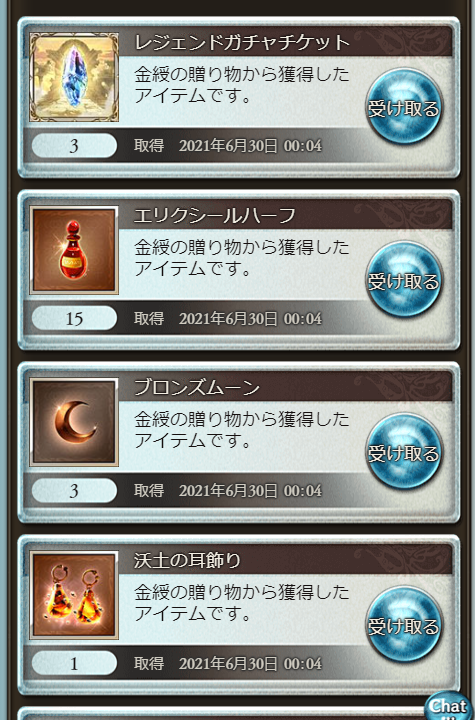Open the 沃土の耳飾り earrings icon
This screenshot has height=720, width=475.
tap(74, 595)
